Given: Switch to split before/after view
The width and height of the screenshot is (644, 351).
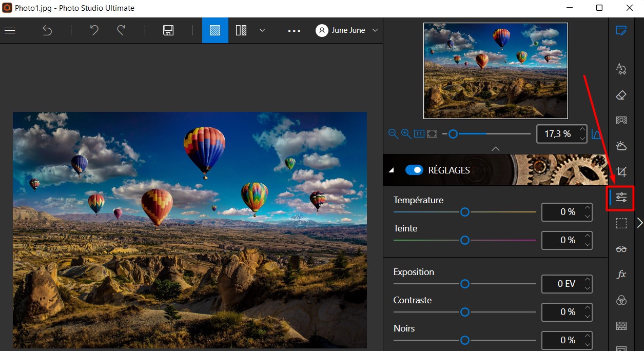Looking at the screenshot, I should [x=241, y=30].
